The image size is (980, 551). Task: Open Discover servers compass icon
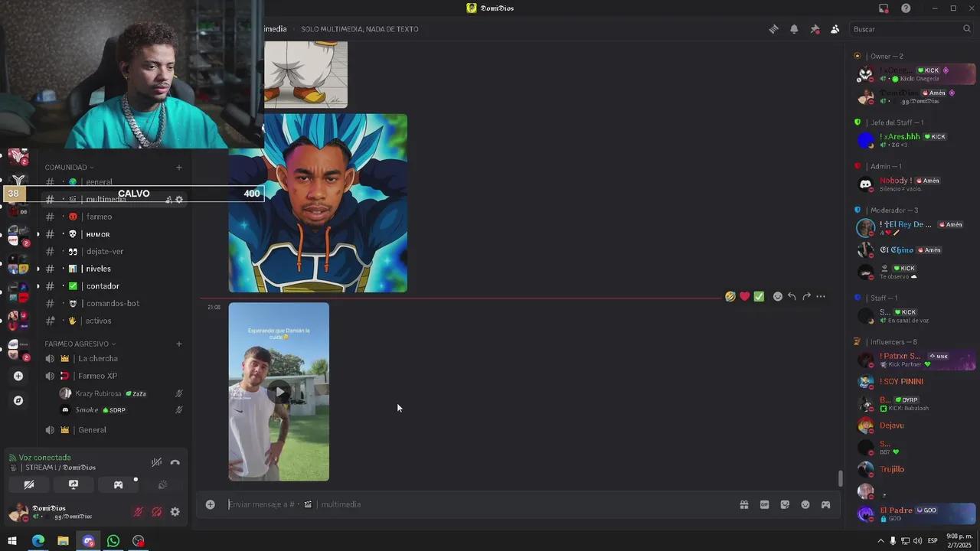click(x=18, y=400)
